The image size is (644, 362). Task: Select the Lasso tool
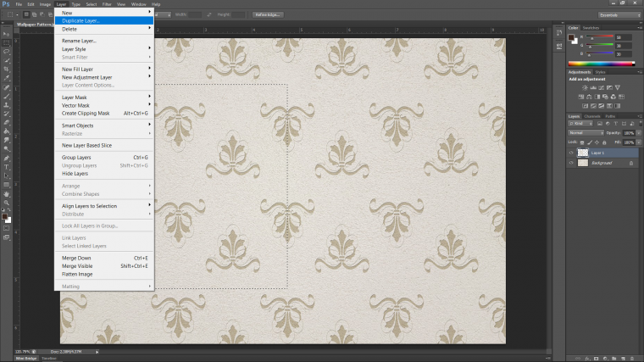6,52
